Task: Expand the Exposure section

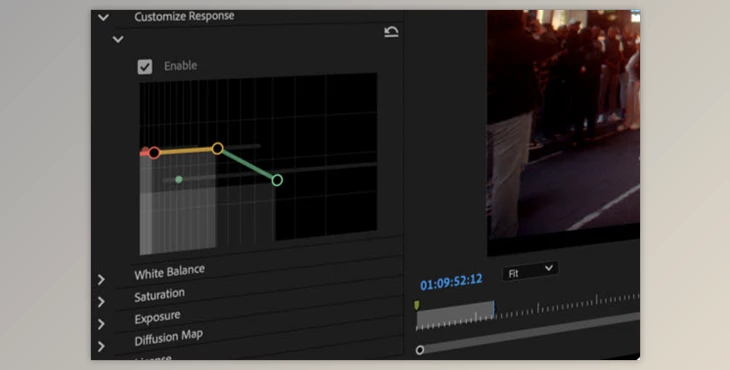Action: [x=101, y=324]
